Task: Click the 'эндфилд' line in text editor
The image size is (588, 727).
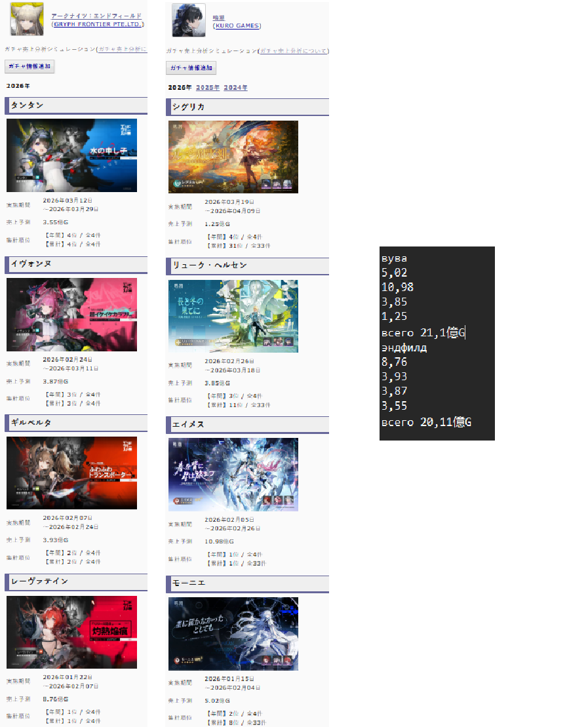Action: (x=404, y=347)
